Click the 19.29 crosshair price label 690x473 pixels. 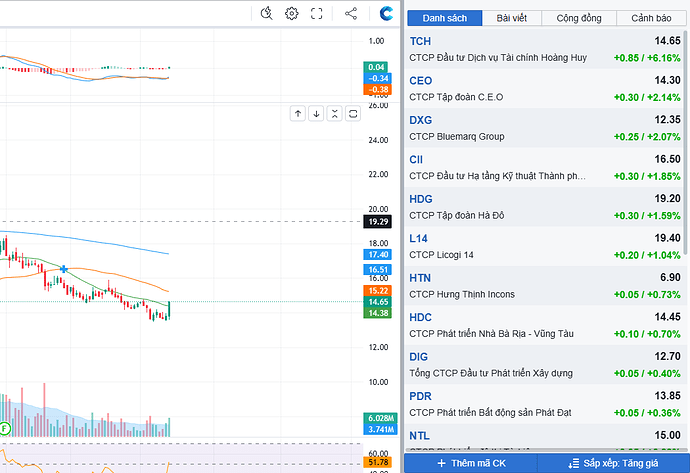(x=378, y=222)
